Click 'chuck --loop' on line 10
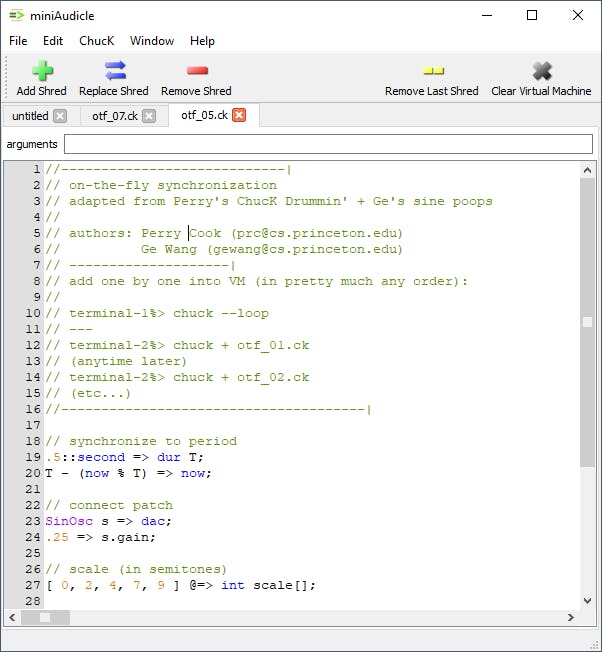Viewport: 602px width, 652px height. [221, 314]
